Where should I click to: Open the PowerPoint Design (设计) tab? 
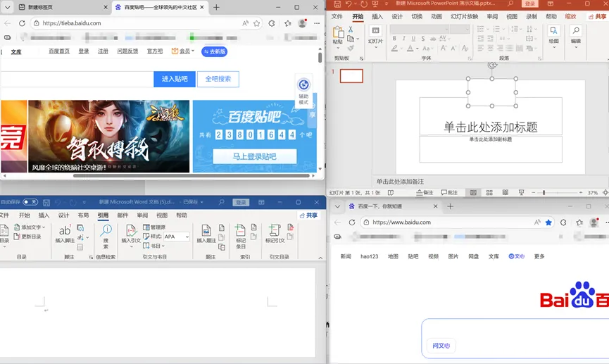[397, 16]
